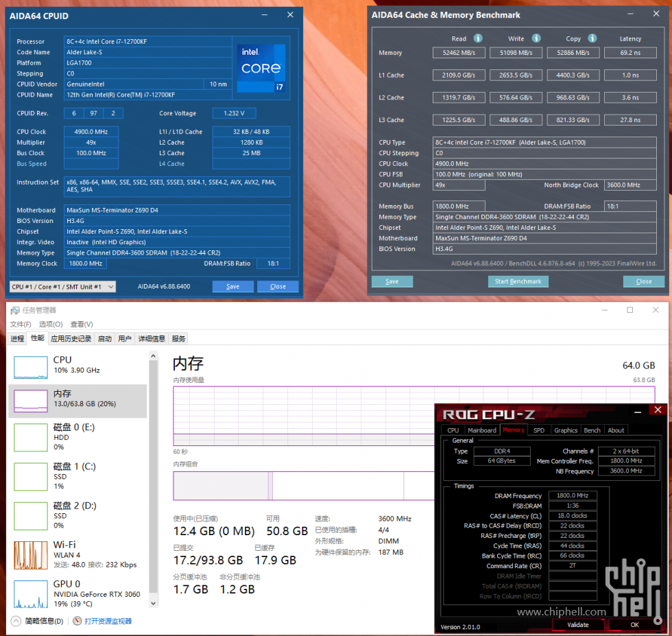Image resolution: width=672 pixels, height=636 pixels.
Task: Select Wi-Fi WLAN 4 in sidebar
Action: [77, 554]
